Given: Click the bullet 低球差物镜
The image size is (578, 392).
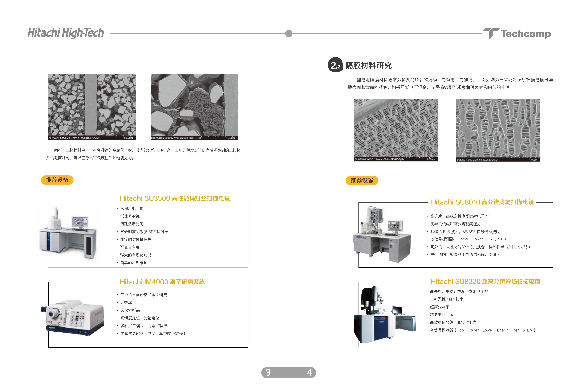Looking at the screenshot, I should [x=128, y=216].
